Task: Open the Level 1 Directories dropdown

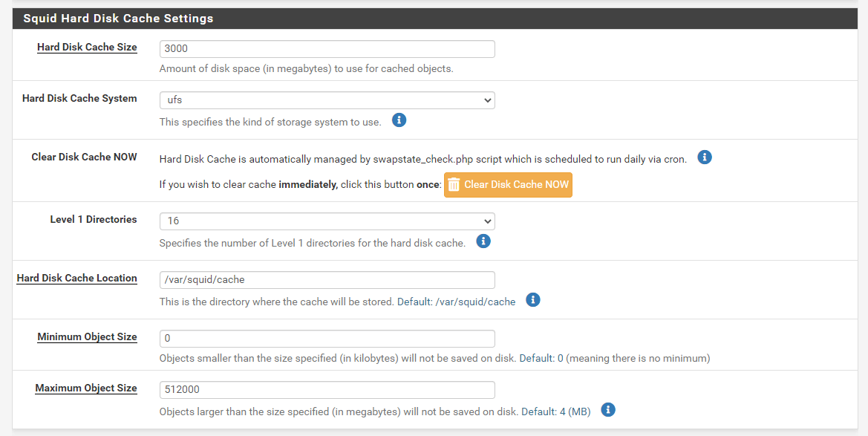Action: click(x=327, y=221)
